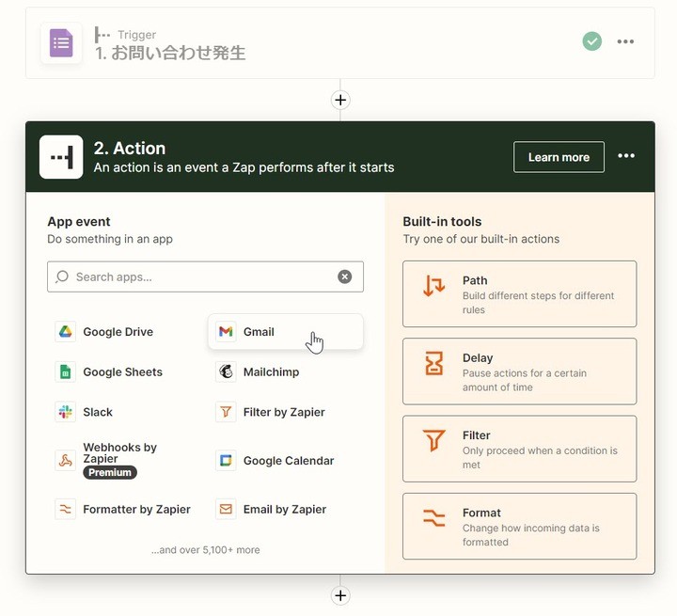The width and height of the screenshot is (677, 616).
Task: Click the Trigger label in step one
Action: 137,35
